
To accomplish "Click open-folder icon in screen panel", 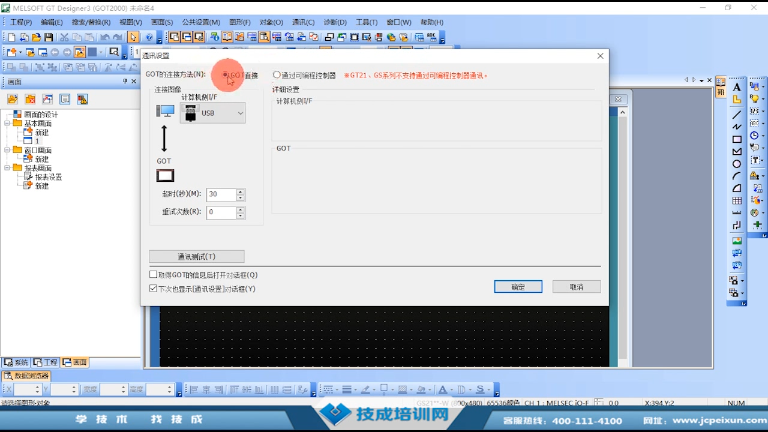I will click(x=12, y=99).
